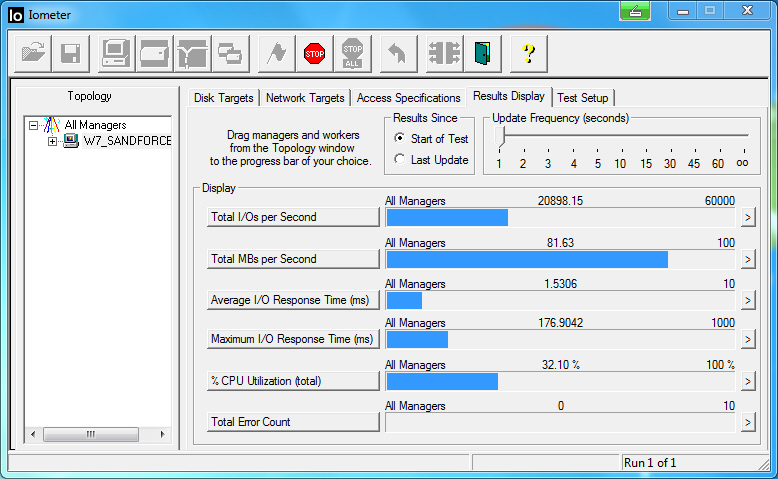Click topology scrollbar left arrow

click(x=33, y=434)
